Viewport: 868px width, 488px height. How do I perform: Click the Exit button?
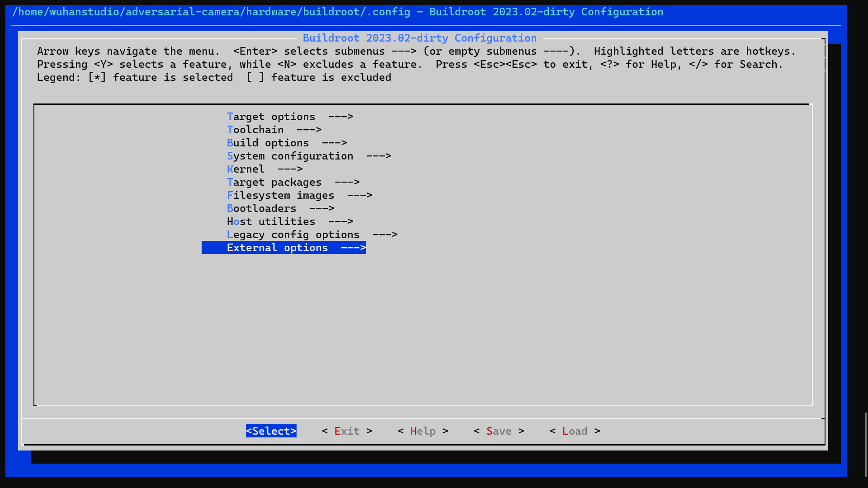tap(347, 431)
